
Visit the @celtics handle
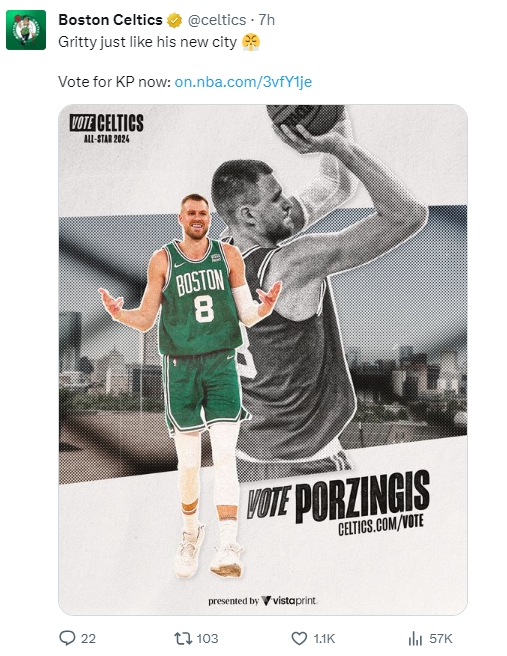(217, 20)
